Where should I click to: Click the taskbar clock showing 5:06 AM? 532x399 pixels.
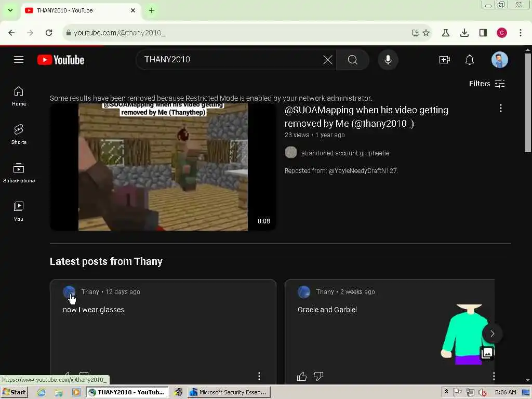505,392
